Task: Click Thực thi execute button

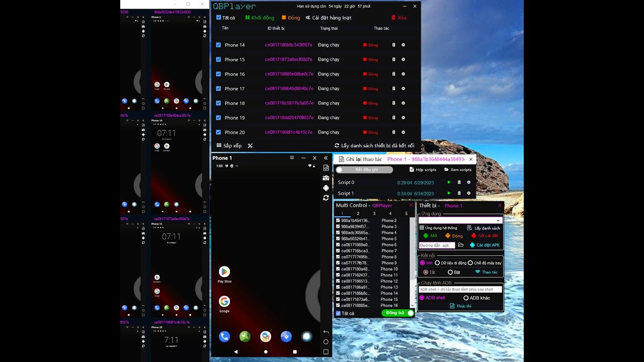Action: pos(460,306)
